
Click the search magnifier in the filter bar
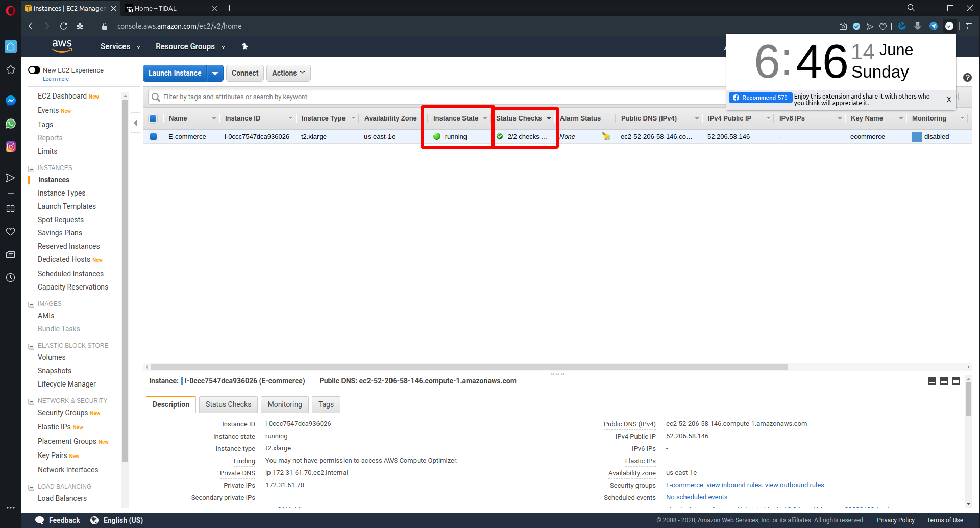[x=156, y=97]
